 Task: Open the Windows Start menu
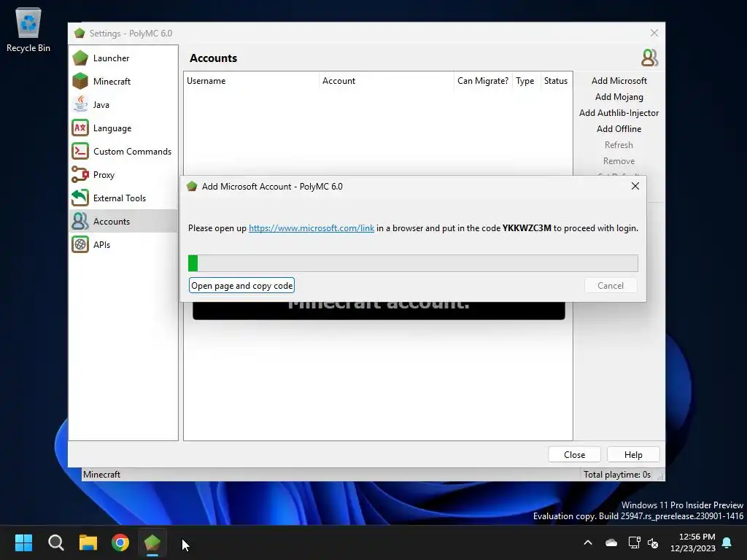coord(24,542)
